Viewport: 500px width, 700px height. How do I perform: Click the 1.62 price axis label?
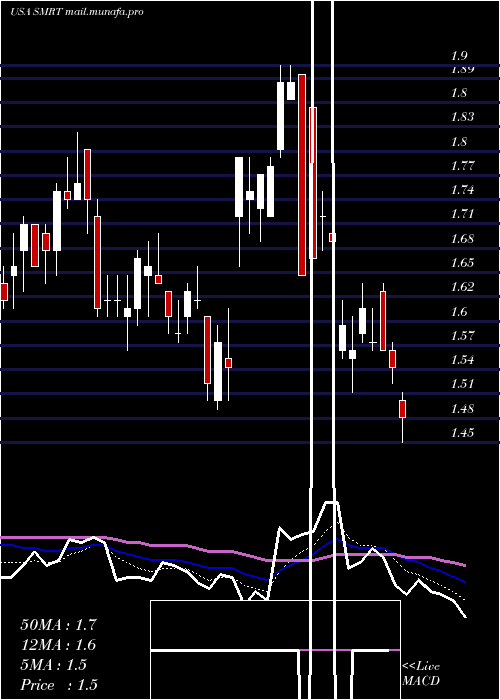click(x=462, y=287)
